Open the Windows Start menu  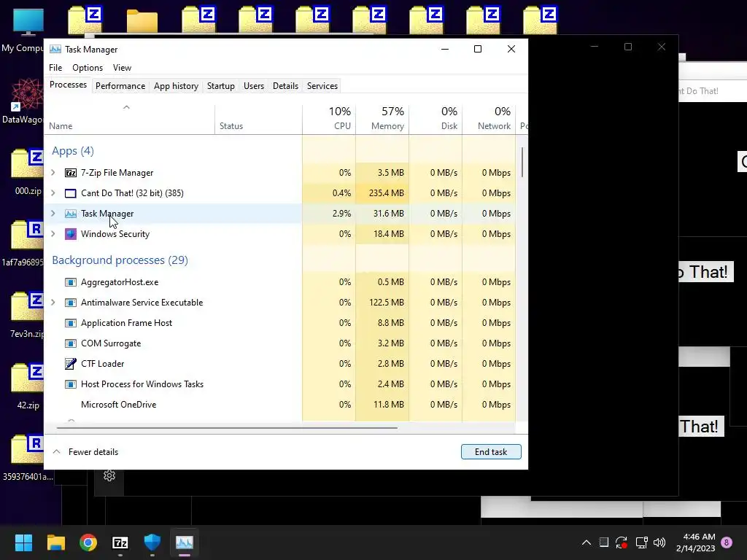tap(23, 542)
